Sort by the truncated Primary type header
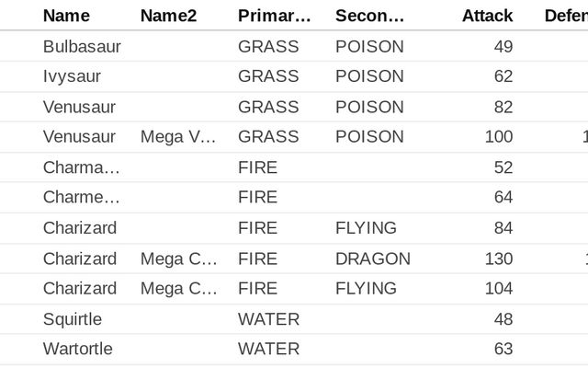This screenshot has height=368, width=588. pyautogui.click(x=274, y=16)
